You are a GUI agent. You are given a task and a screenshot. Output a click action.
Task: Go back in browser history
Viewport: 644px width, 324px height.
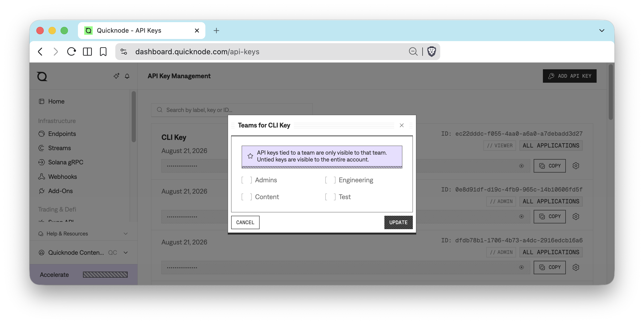[x=40, y=52]
